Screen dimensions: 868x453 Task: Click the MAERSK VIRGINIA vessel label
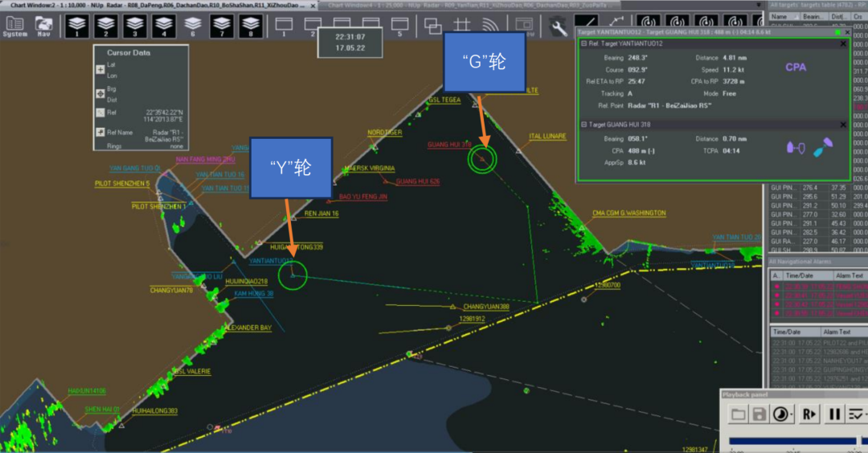tap(369, 168)
